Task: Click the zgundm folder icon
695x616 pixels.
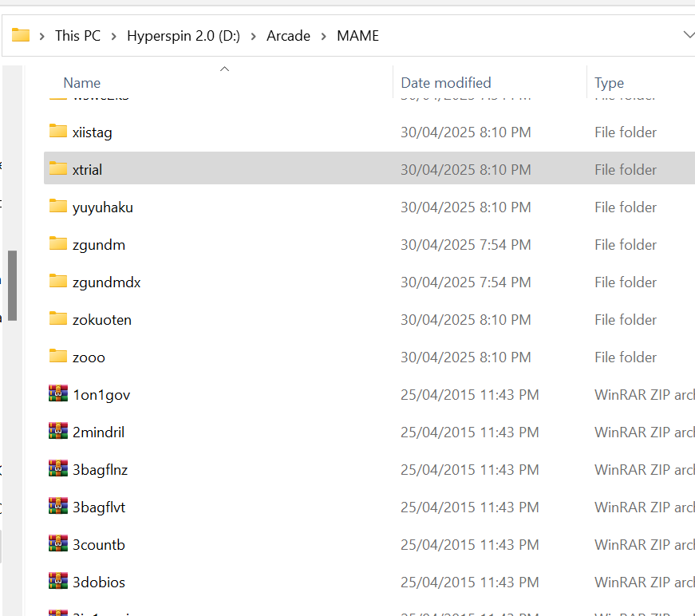Action: pyautogui.click(x=58, y=243)
